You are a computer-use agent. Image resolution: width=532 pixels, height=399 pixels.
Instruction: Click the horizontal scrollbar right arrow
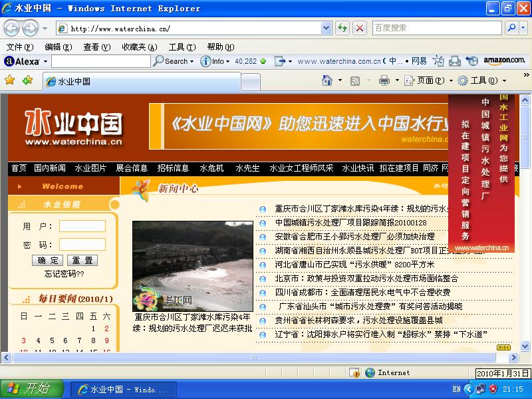click(x=513, y=357)
